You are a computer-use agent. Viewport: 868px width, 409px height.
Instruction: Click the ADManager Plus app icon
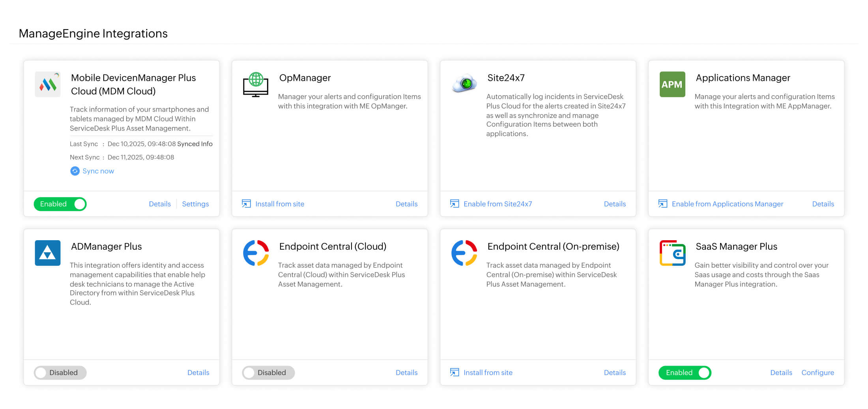[x=48, y=253]
